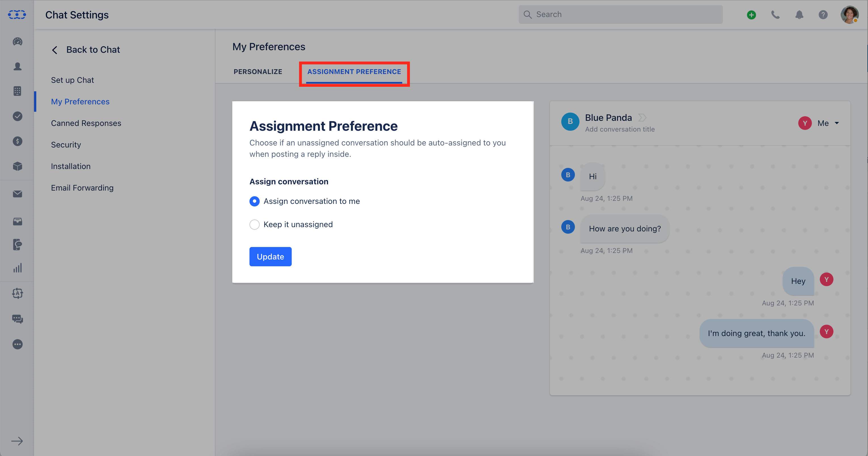868x456 pixels.
Task: Open the automation gear icon in sidebar
Action: tap(18, 293)
